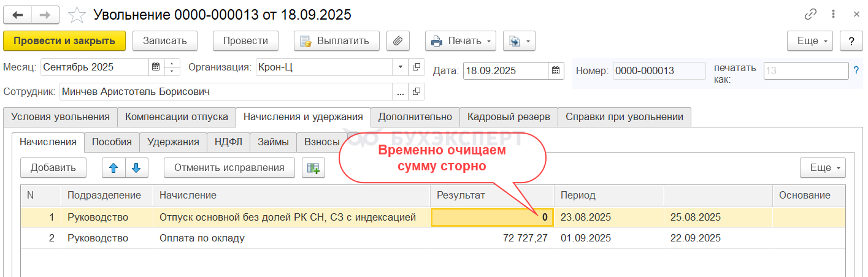Click the help button with question mark
The height and width of the screenshot is (277, 868).
(851, 41)
